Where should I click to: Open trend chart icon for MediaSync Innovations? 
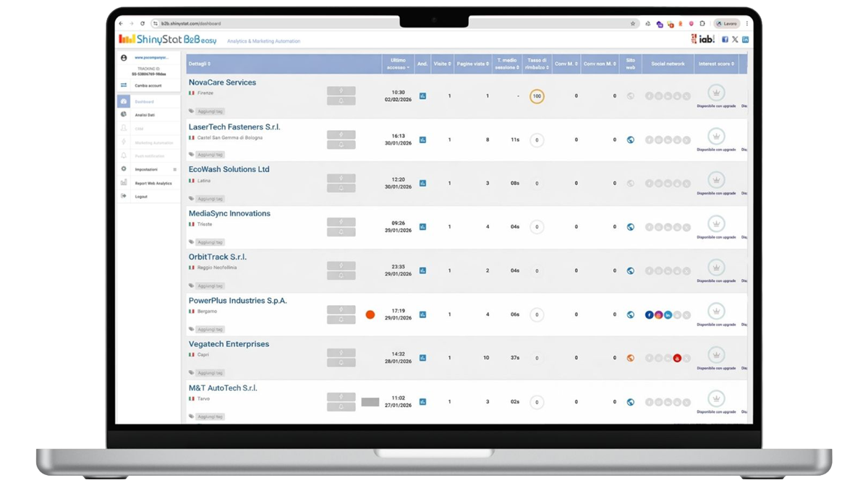coord(422,227)
